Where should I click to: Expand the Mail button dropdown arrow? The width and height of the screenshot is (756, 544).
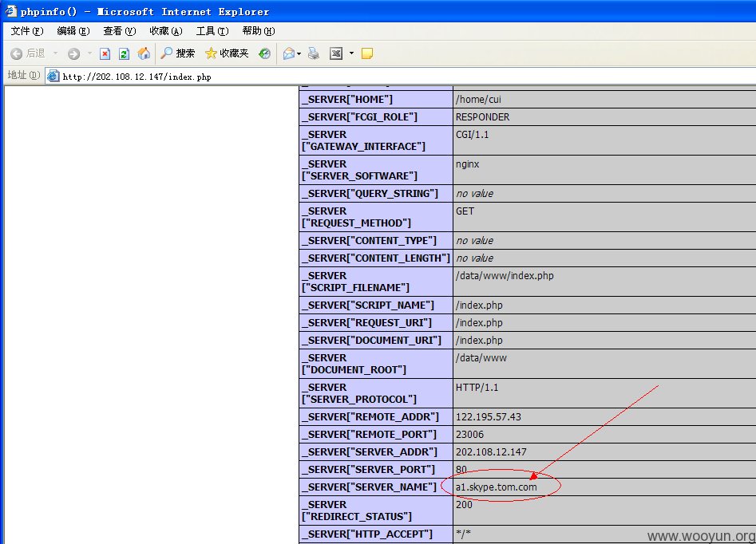click(299, 53)
